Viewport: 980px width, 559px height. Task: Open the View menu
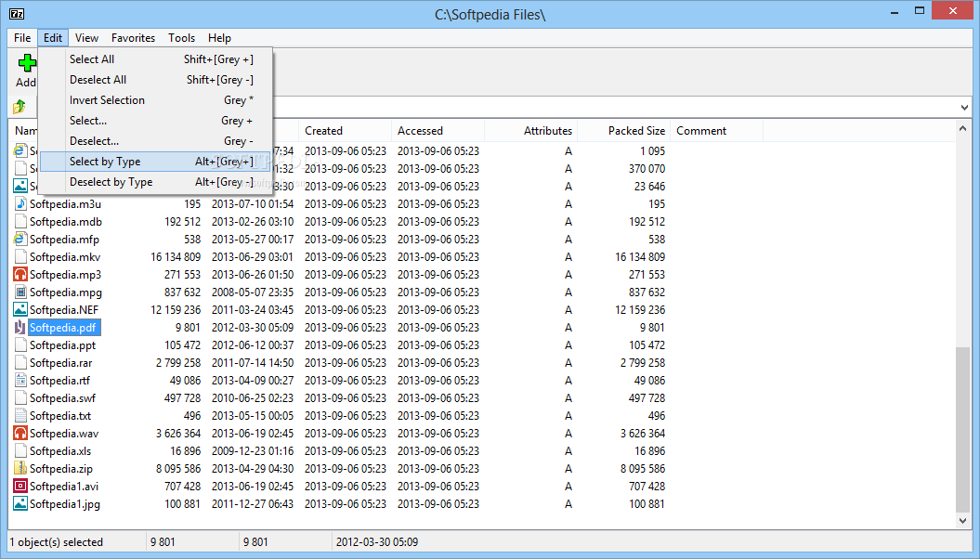tap(86, 37)
